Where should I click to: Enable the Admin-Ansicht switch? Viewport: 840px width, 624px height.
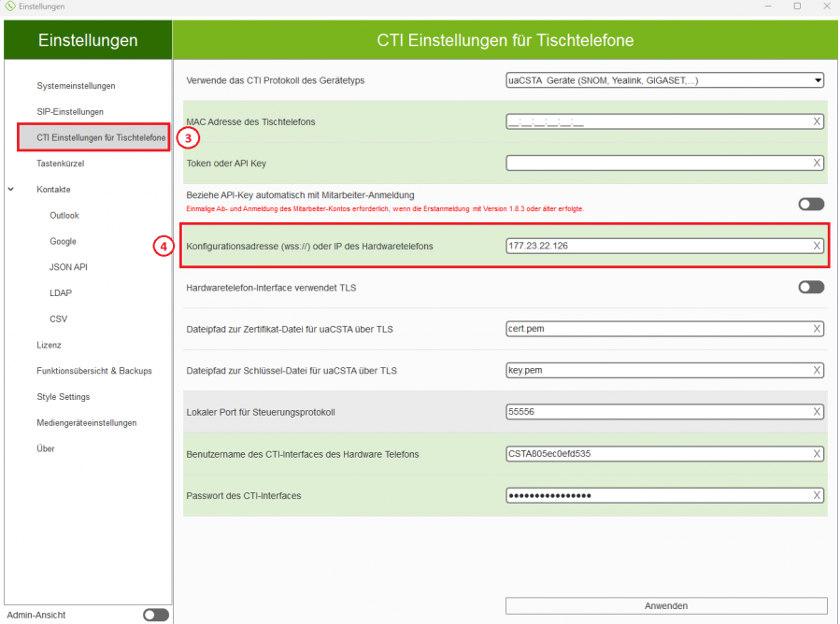155,615
